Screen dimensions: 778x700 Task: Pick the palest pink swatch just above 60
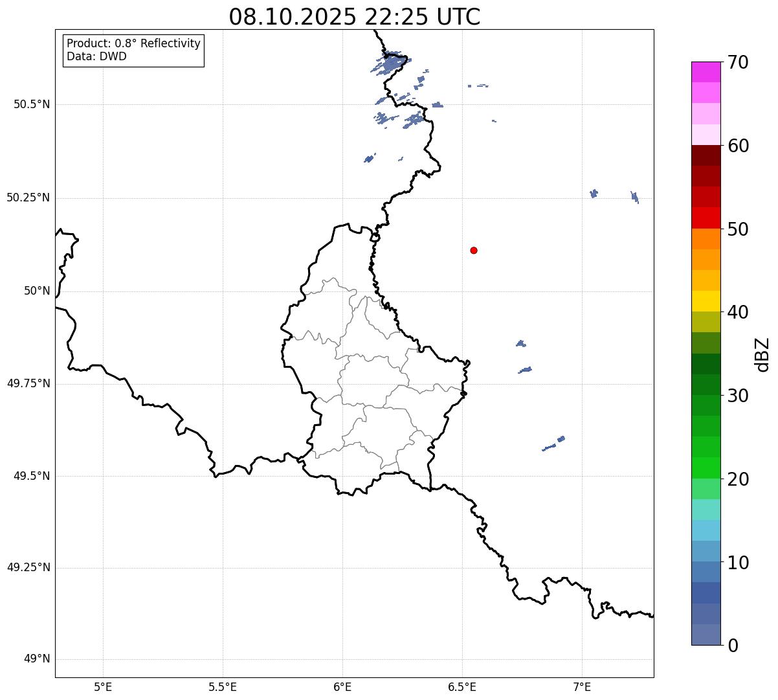(706, 135)
